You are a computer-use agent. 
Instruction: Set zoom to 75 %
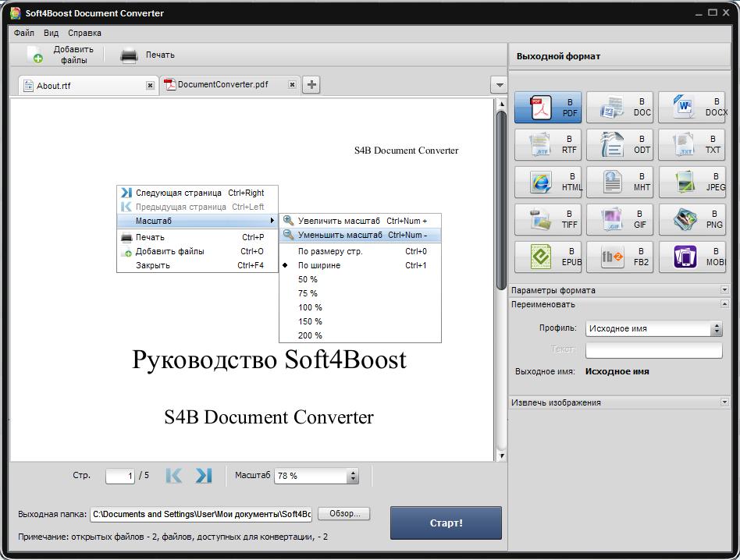click(x=360, y=293)
